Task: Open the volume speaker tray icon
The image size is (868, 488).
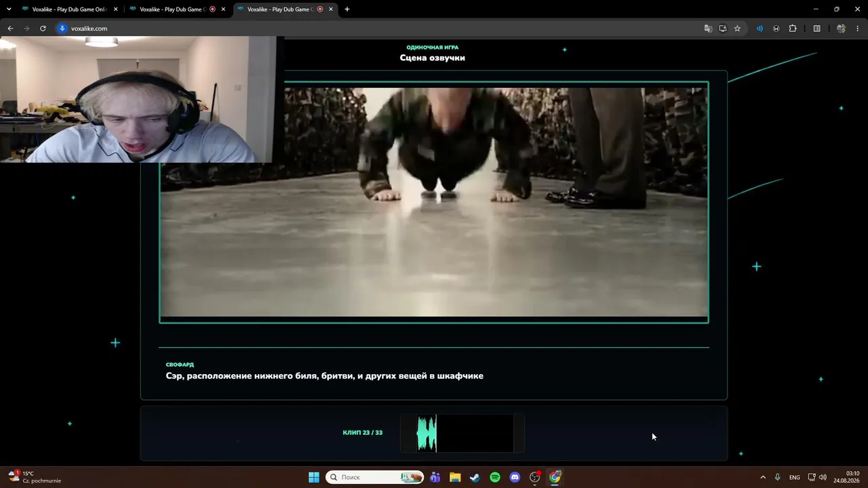Action: coord(823,477)
